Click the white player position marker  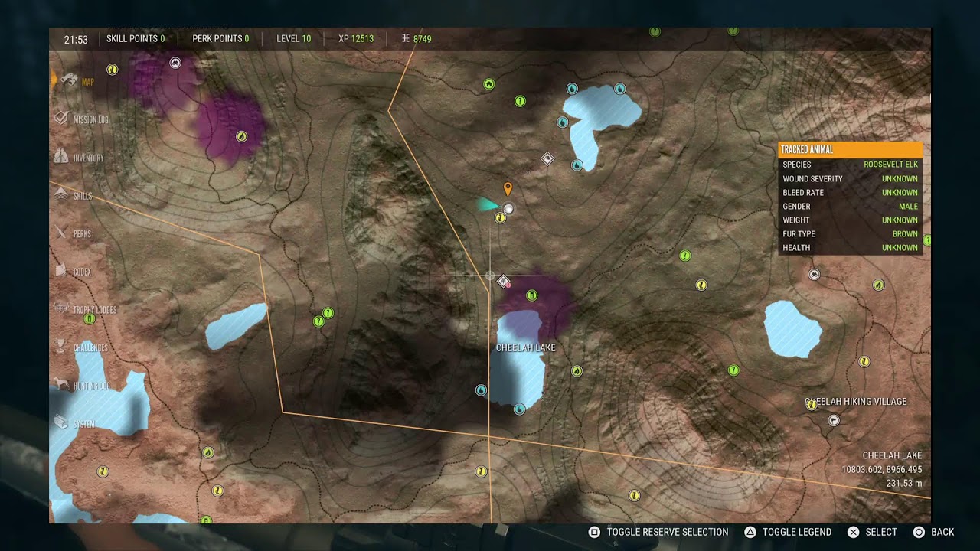click(509, 209)
